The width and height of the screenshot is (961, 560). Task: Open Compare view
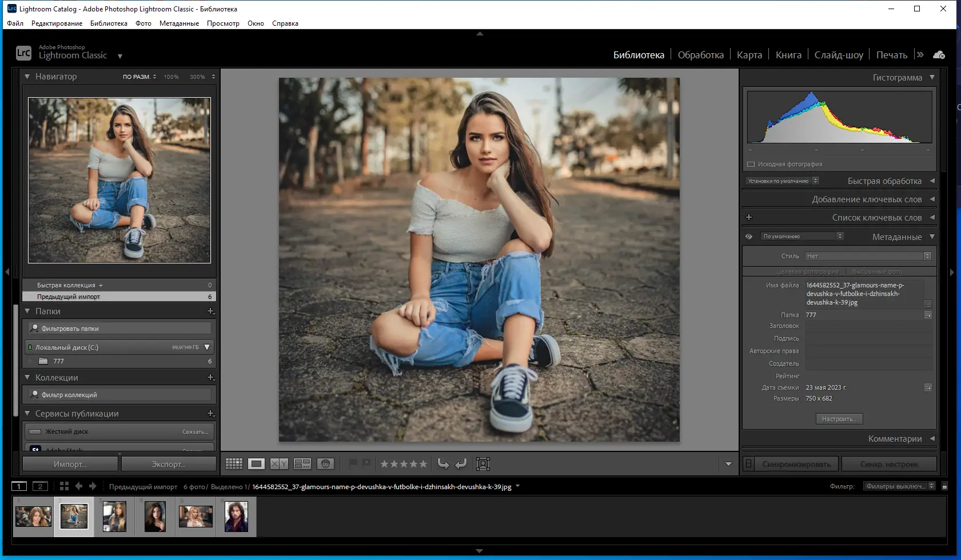coord(280,463)
